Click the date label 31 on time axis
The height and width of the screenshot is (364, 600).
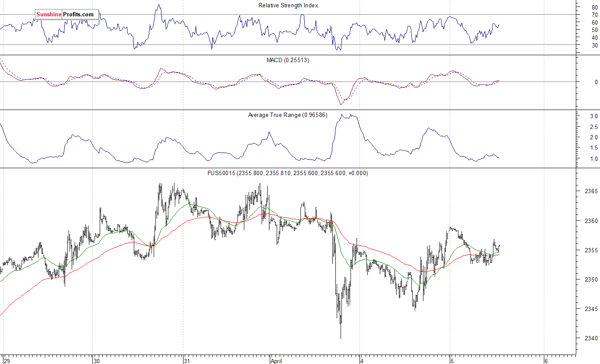point(186,361)
